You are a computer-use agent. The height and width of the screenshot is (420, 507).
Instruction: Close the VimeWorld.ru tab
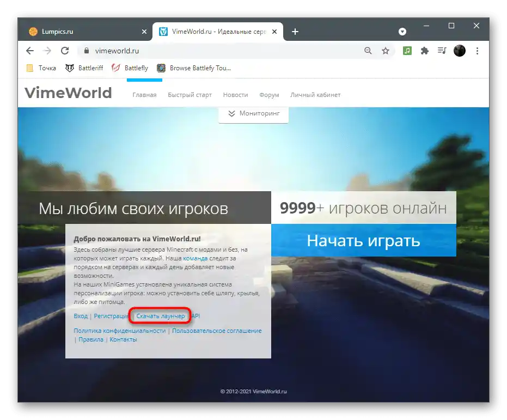pos(274,32)
